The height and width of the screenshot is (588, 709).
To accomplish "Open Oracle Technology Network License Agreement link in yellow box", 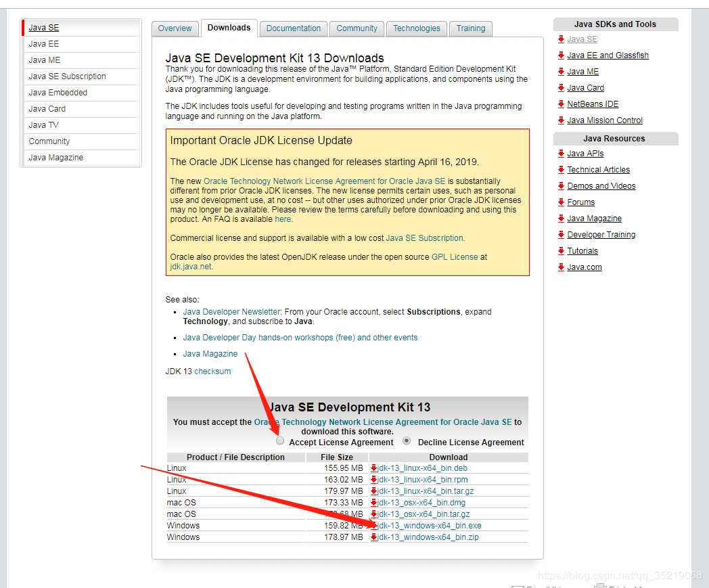I will (x=324, y=181).
